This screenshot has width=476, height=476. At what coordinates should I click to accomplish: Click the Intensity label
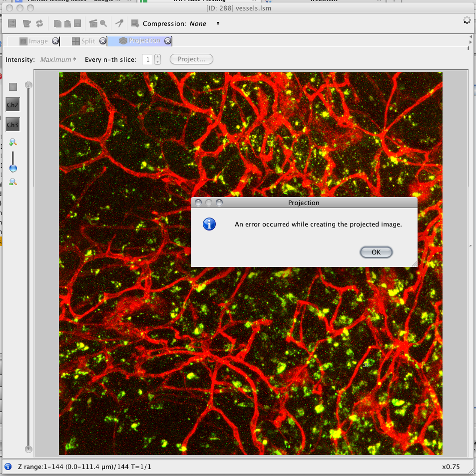20,59
